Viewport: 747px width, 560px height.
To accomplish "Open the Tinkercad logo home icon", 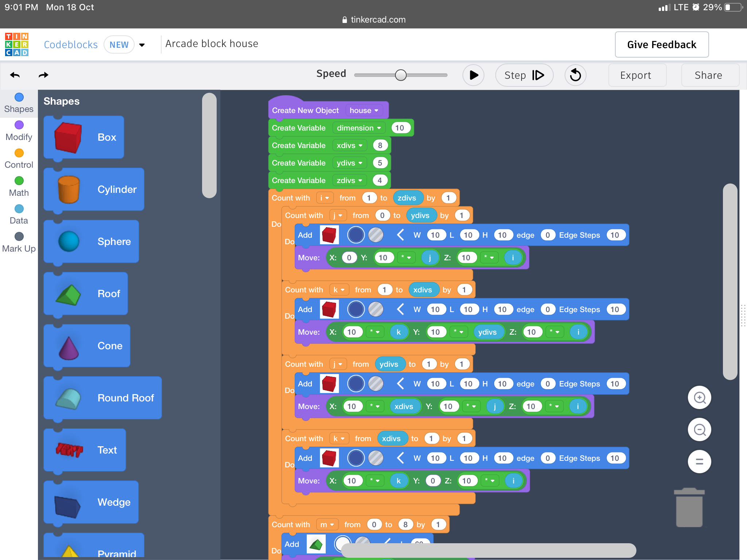I will click(17, 44).
